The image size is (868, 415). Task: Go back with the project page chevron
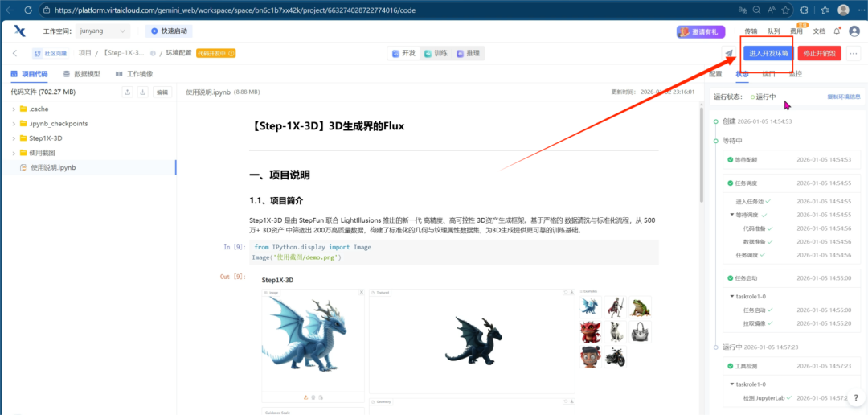pyautogui.click(x=14, y=53)
